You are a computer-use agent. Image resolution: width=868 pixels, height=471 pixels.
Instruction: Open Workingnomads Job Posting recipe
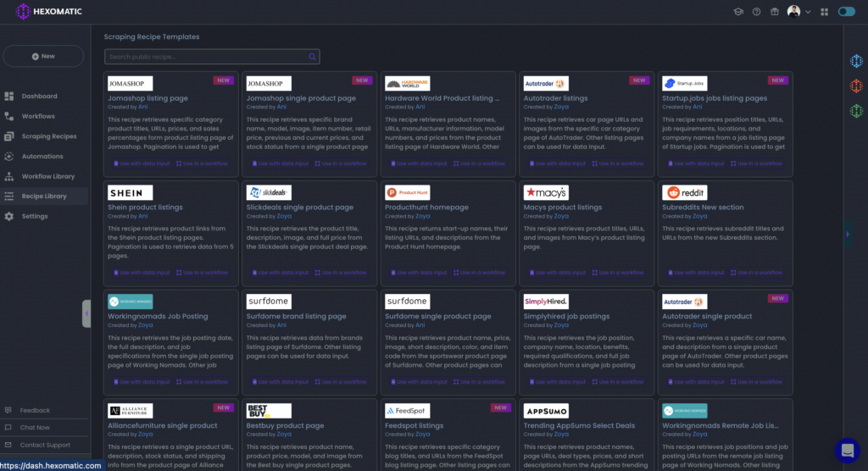pos(158,316)
